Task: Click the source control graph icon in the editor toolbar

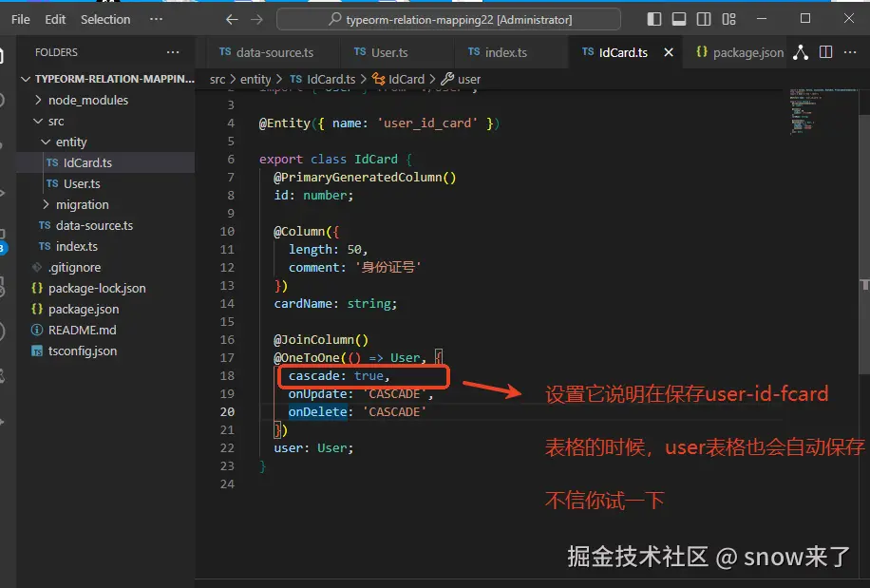Action: [800, 52]
